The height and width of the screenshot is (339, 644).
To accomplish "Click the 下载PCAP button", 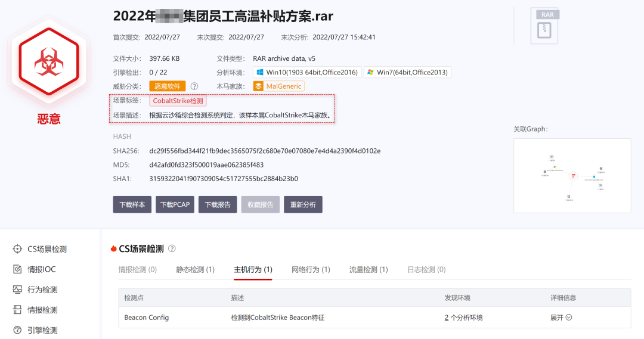I will (x=175, y=204).
